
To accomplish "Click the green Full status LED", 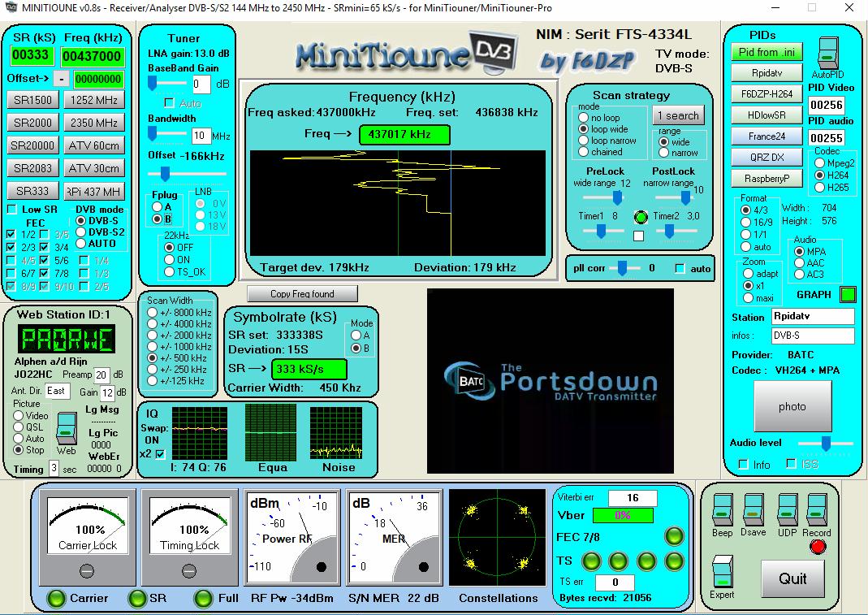I will (x=203, y=599).
